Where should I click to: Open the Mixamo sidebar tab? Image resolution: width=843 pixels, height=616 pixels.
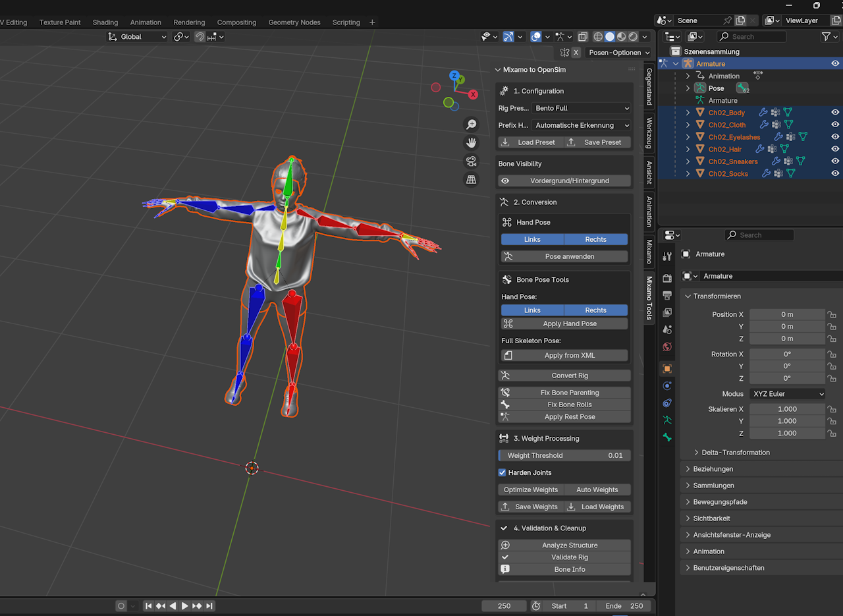(649, 252)
